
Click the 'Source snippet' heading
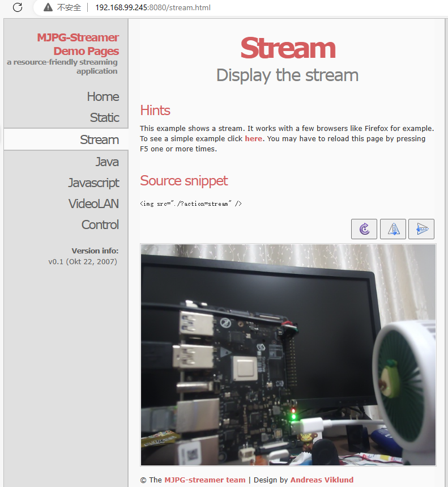coord(184,181)
